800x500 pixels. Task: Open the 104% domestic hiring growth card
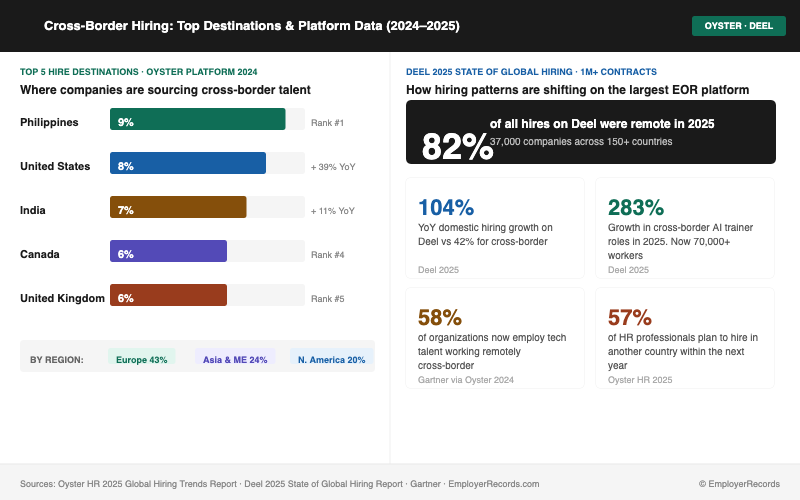click(495, 228)
